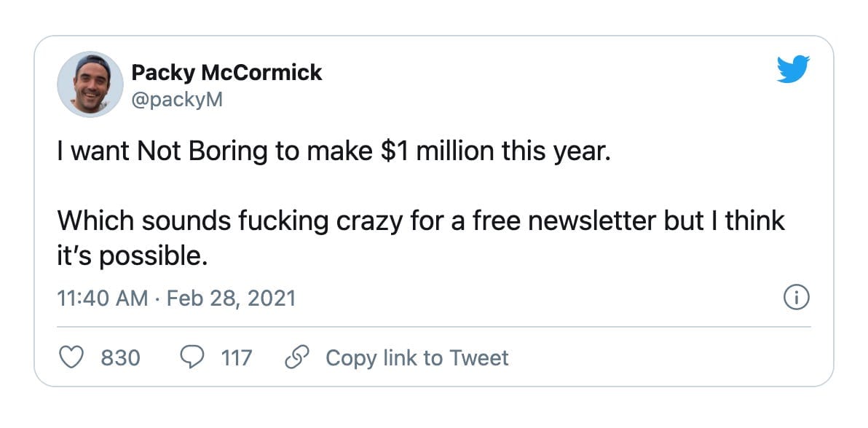Open the reply speech bubble icon
The image size is (868, 428).
click(x=190, y=357)
